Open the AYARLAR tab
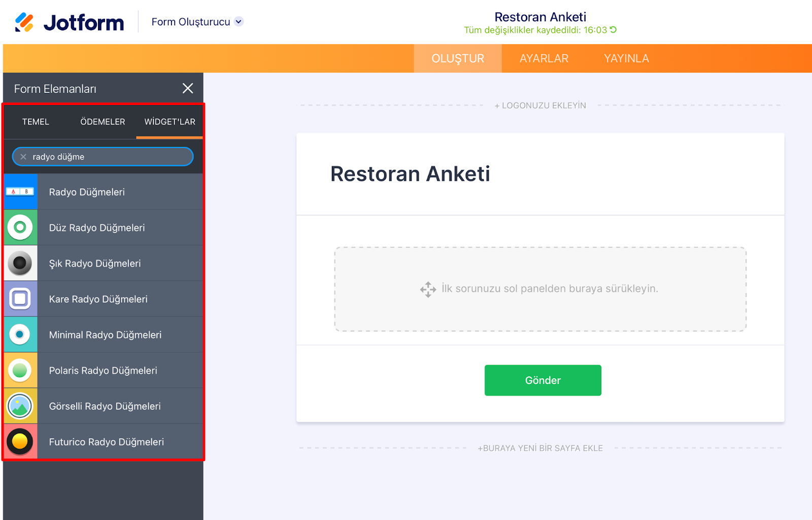The height and width of the screenshot is (520, 812). (x=544, y=58)
